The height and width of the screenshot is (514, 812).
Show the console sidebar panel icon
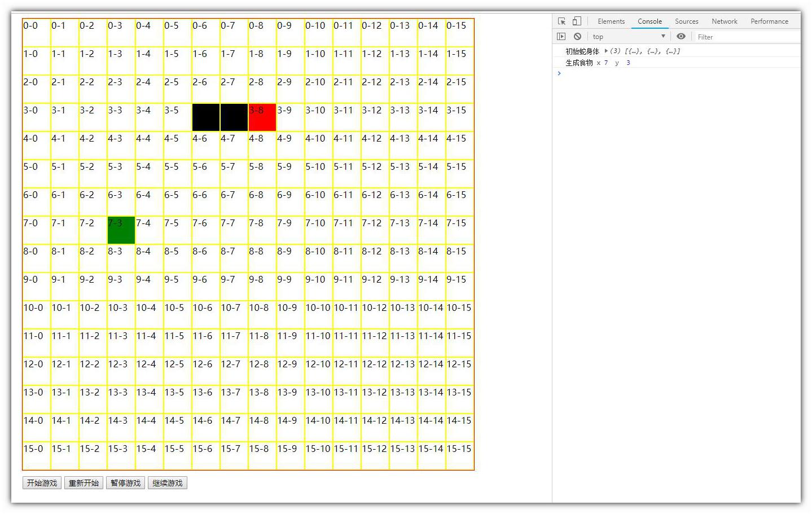[x=561, y=37]
